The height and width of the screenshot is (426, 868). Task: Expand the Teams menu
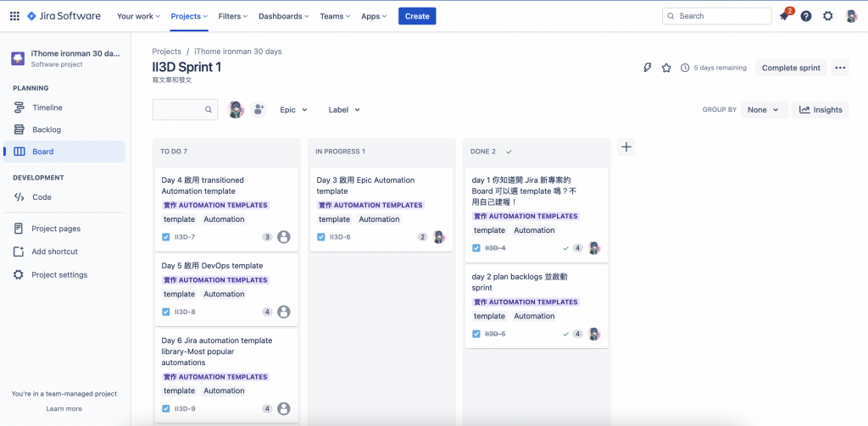335,16
